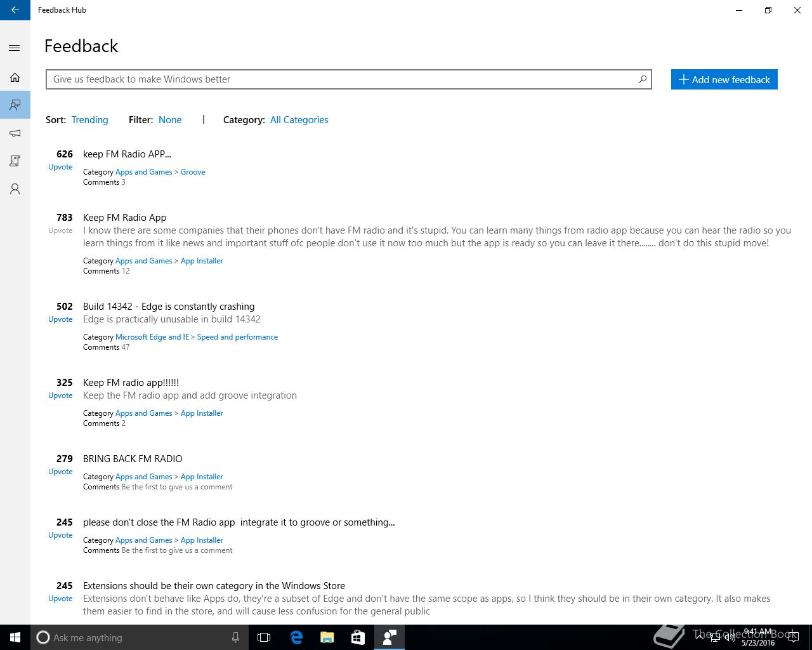Go back with the arrow button

tap(15, 10)
